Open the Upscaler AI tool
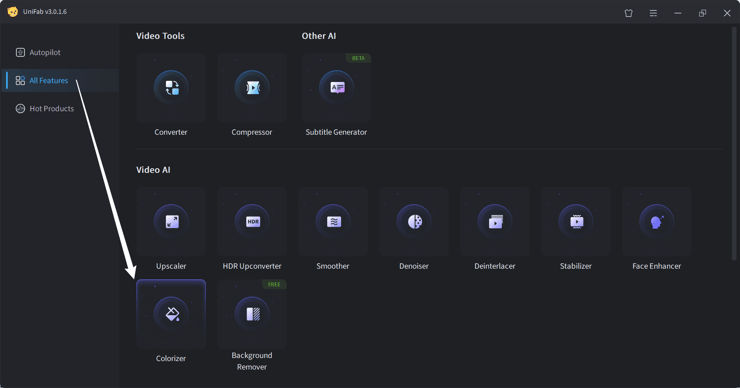The height and width of the screenshot is (388, 740). [x=171, y=221]
